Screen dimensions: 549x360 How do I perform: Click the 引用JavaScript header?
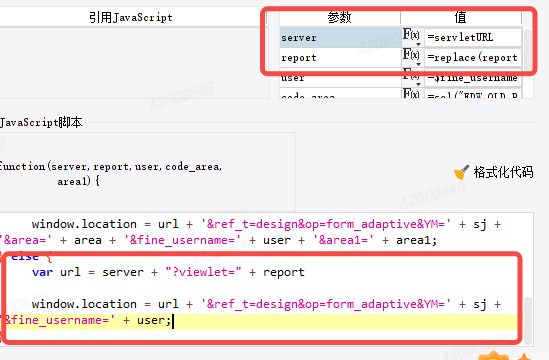coord(131,17)
